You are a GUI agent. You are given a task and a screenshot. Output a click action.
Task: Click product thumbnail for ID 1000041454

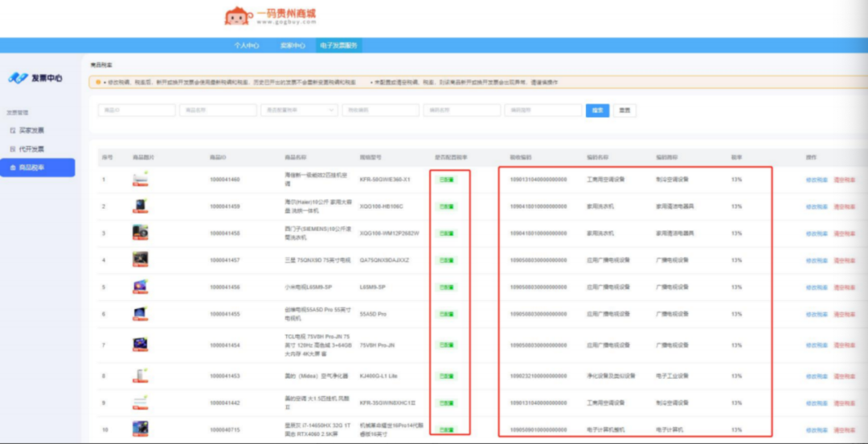tap(141, 344)
